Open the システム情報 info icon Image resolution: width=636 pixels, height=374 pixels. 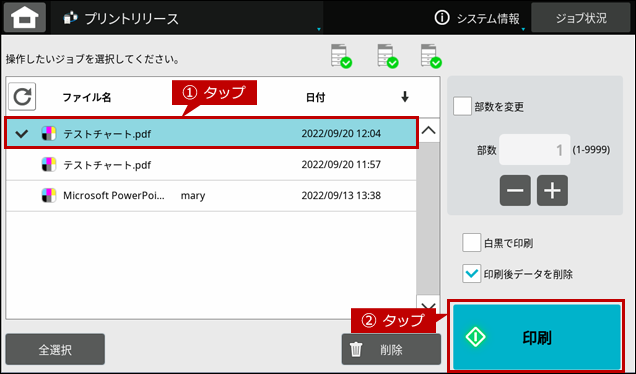pyautogui.click(x=442, y=18)
